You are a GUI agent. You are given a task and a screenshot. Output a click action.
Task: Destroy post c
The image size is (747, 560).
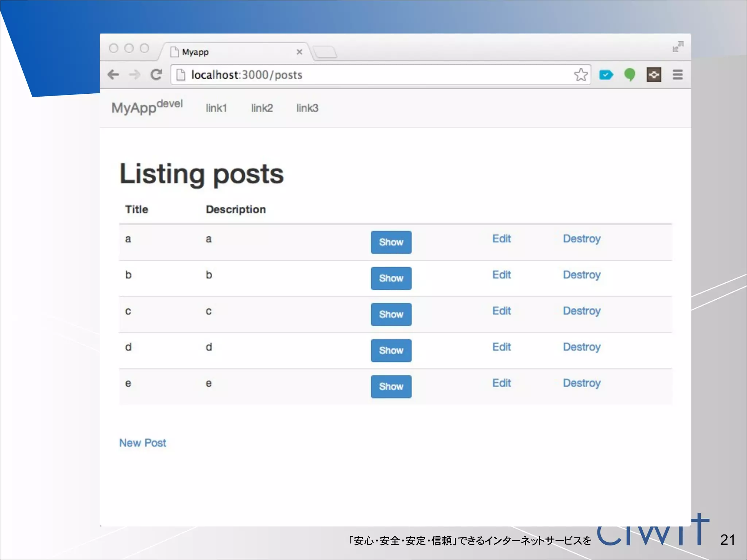582,311
